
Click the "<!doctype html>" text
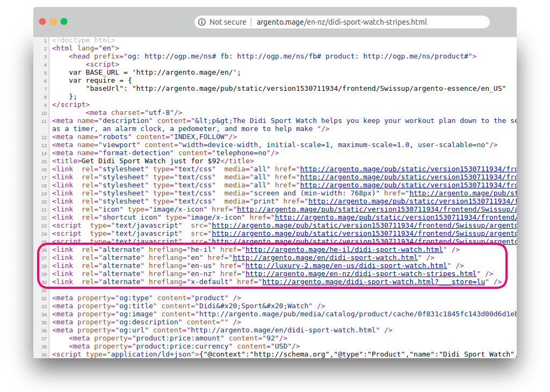tap(83, 40)
